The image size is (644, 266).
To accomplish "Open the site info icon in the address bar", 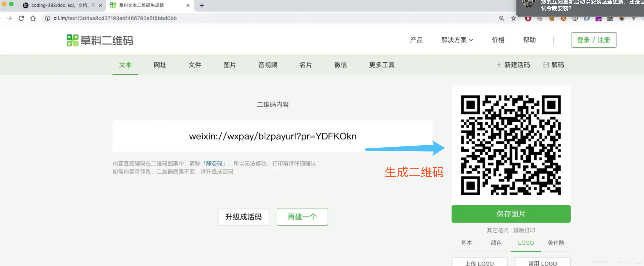I will point(48,18).
